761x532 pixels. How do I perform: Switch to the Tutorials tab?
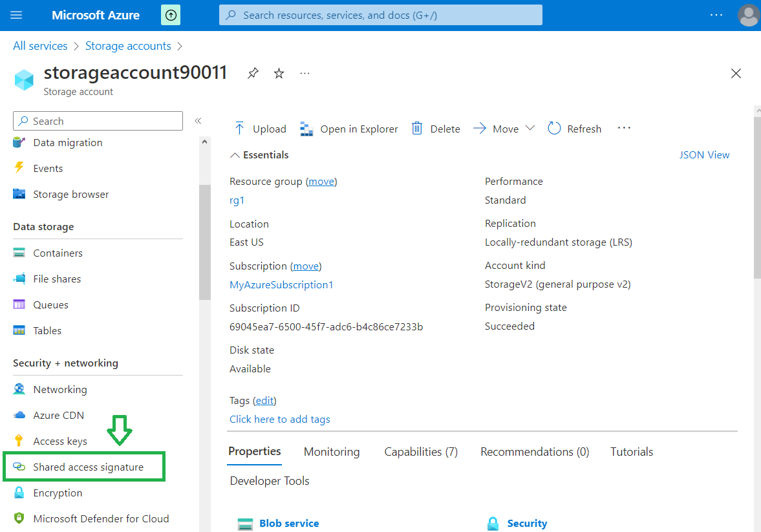tap(632, 452)
